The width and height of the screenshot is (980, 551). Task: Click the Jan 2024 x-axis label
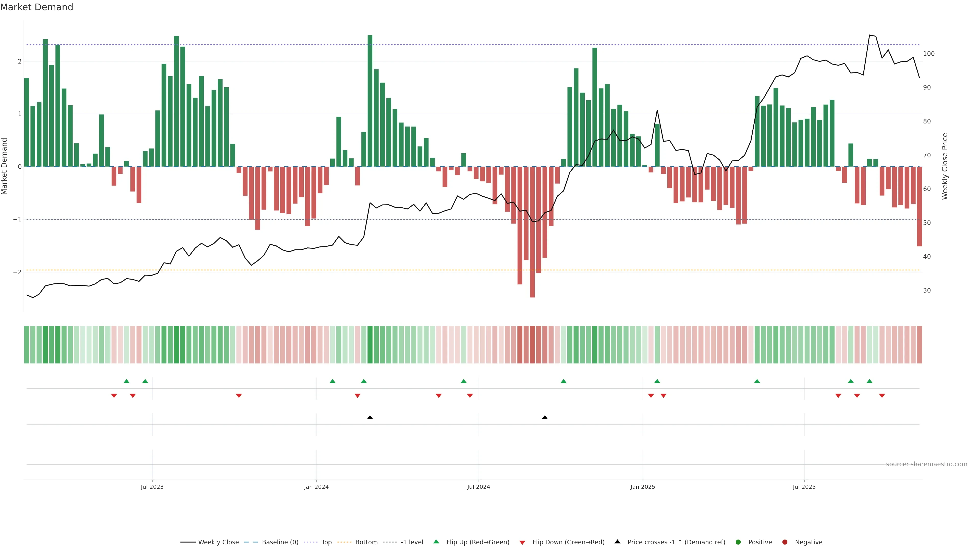coord(316,487)
